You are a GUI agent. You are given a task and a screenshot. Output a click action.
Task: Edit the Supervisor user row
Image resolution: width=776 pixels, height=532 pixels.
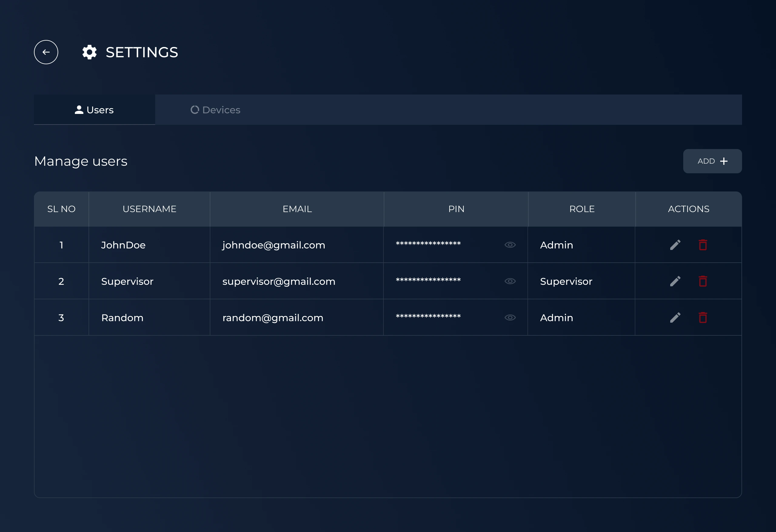675,281
